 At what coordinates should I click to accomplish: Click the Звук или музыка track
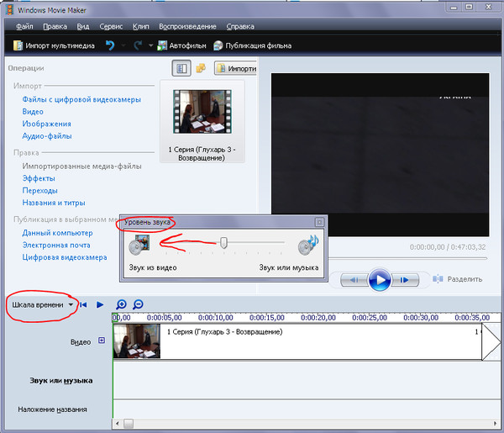307,381
